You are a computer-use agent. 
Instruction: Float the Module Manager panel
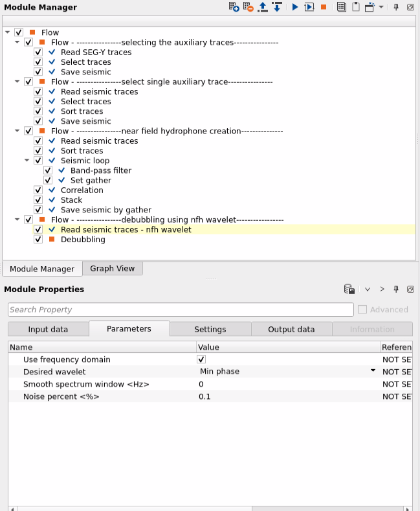coord(410,7)
